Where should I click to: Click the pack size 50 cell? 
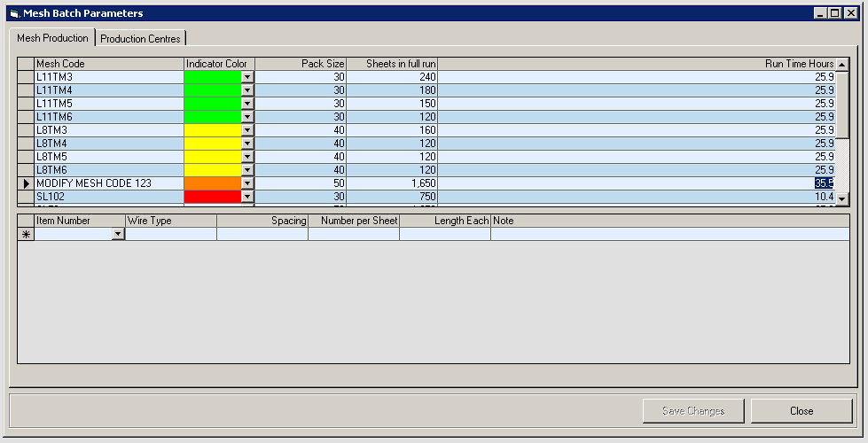tap(301, 183)
